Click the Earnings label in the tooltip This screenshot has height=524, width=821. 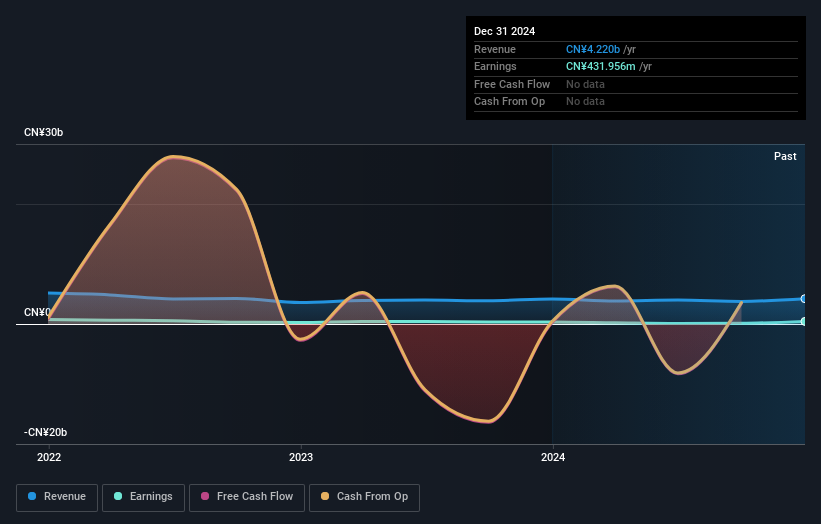click(495, 66)
